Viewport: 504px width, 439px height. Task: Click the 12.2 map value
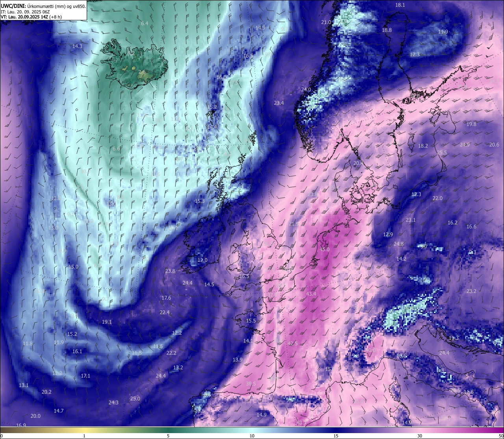tap(177, 333)
